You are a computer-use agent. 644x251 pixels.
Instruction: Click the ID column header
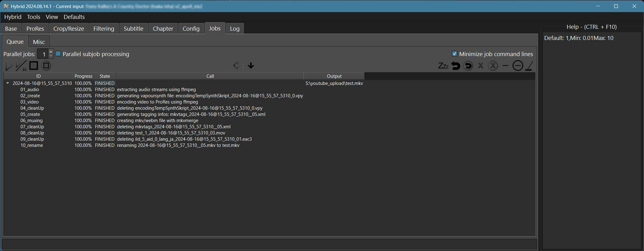pos(38,76)
